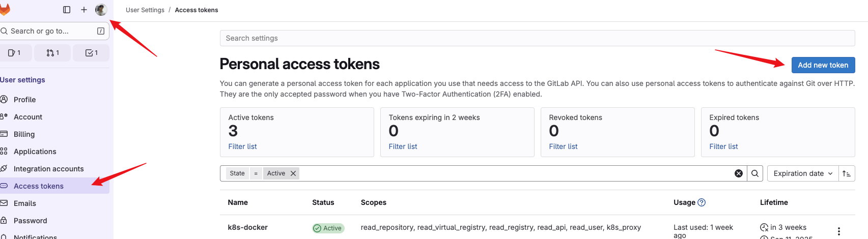Open assigned issues counter
Screen dimensions: 868x239
pyautogui.click(x=15, y=53)
